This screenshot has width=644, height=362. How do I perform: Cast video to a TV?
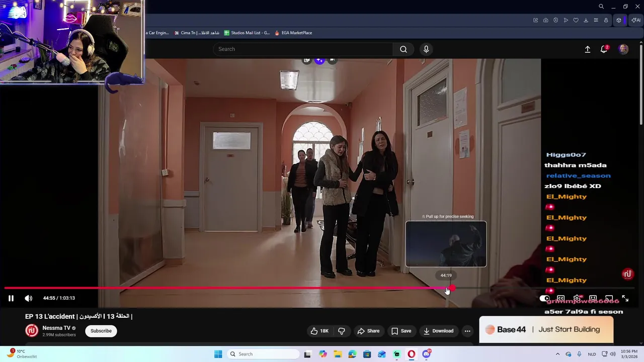[609, 298]
